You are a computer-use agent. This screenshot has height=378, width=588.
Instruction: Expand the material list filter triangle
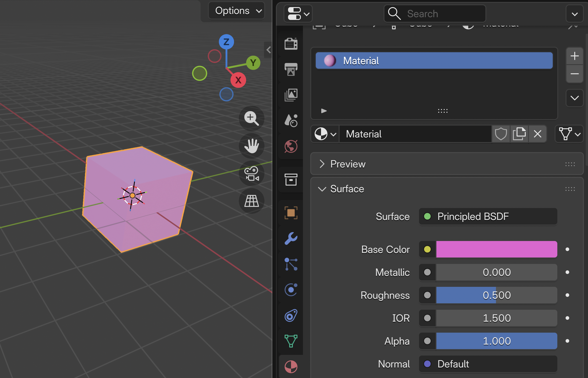pyautogui.click(x=324, y=111)
